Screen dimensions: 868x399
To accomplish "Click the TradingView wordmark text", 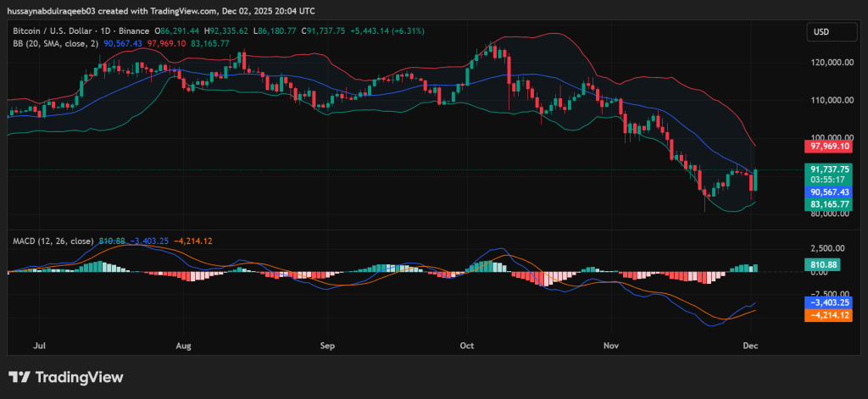I will tap(79, 377).
